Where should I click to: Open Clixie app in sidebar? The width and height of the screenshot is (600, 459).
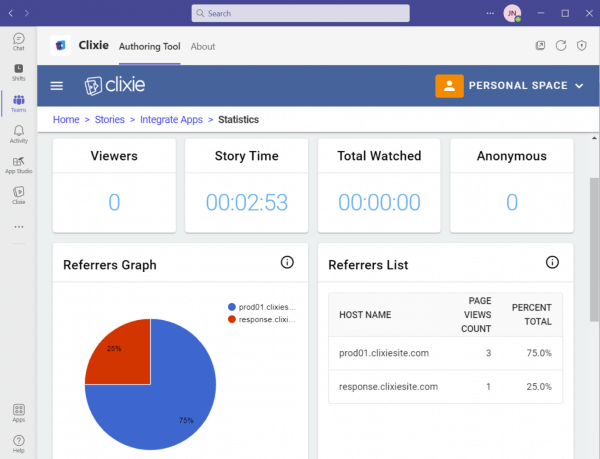tap(18, 195)
